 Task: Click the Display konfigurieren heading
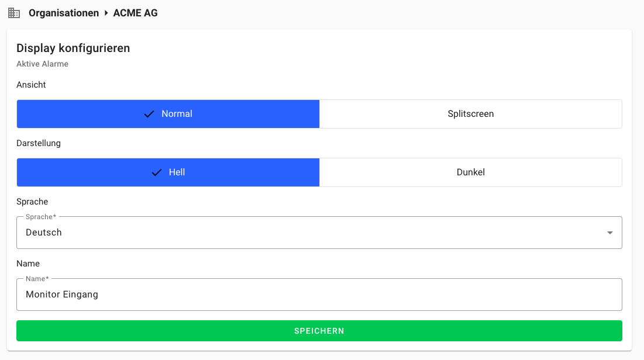point(73,48)
